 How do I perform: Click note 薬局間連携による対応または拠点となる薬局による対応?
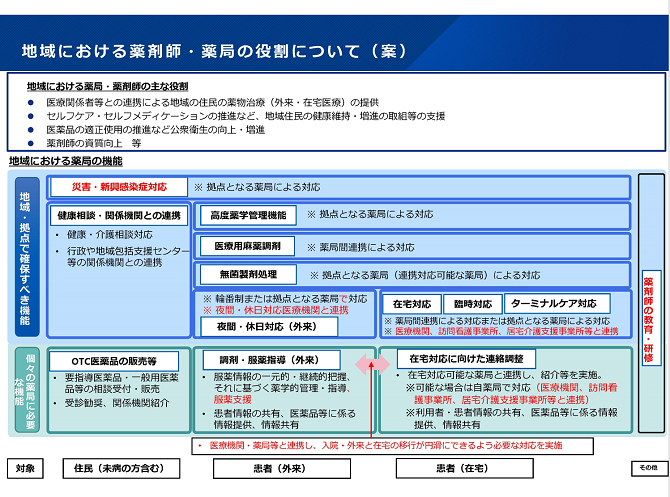[497, 321]
